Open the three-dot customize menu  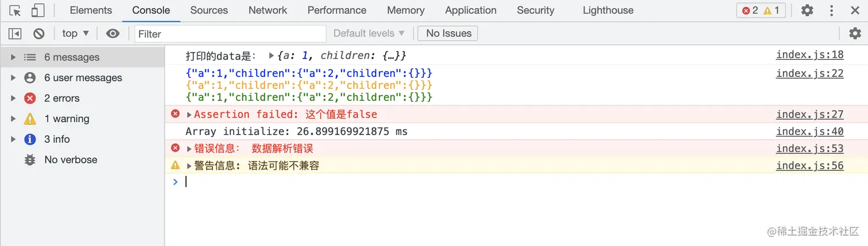point(831,10)
